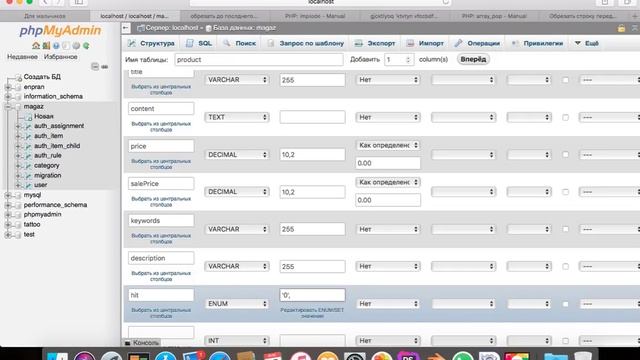Click database icon next to tattoo

18,224
